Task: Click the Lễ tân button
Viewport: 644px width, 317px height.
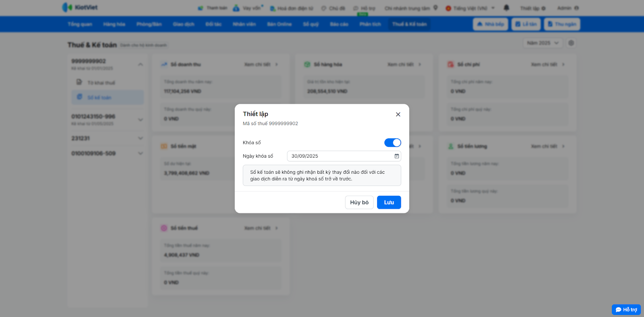Action: point(526,24)
